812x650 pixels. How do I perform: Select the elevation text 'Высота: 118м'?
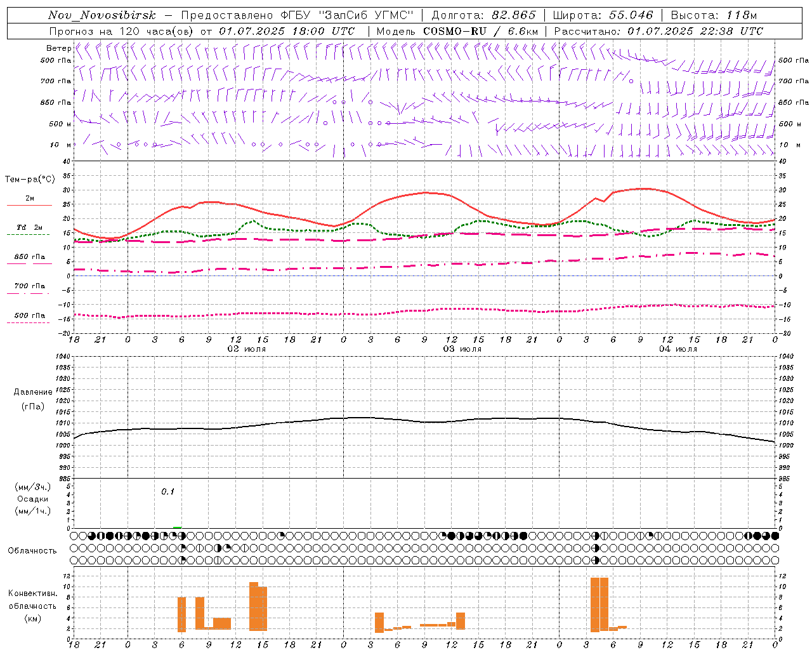(x=714, y=15)
